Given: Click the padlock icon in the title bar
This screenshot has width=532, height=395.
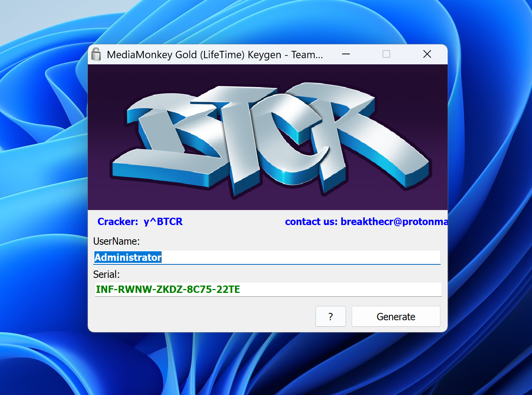Looking at the screenshot, I should 96,54.
